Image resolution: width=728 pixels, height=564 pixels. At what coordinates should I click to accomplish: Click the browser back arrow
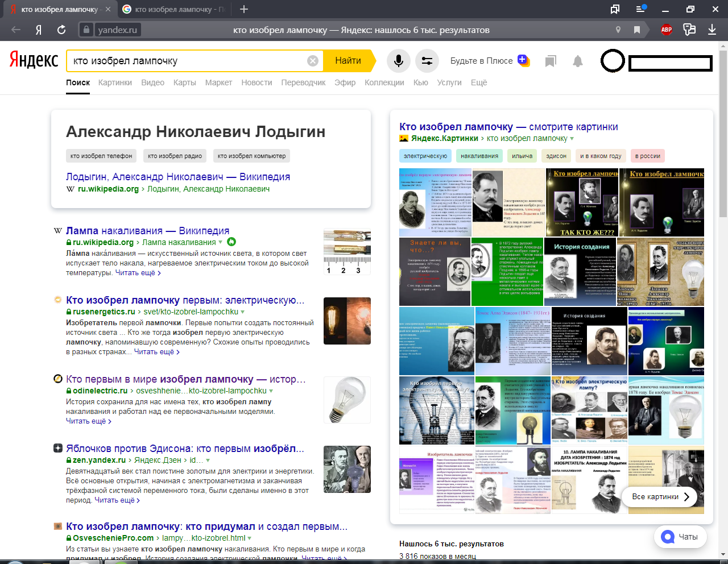pyautogui.click(x=16, y=30)
